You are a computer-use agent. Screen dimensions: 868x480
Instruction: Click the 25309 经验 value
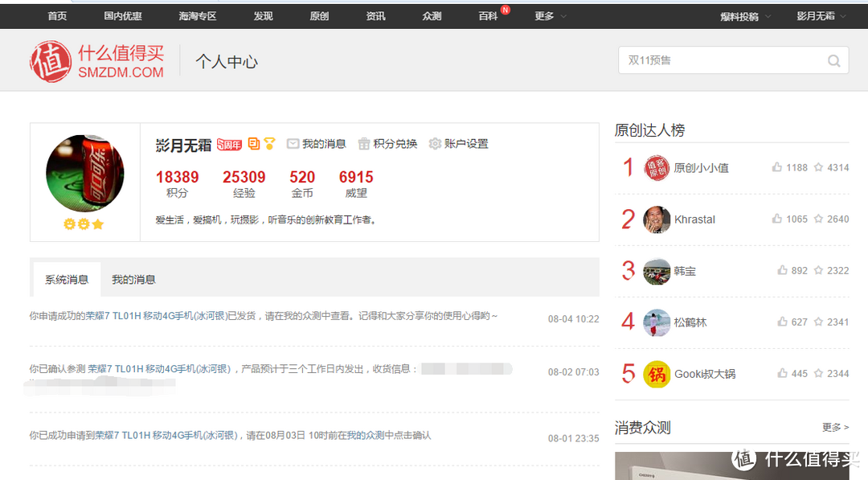click(x=244, y=177)
